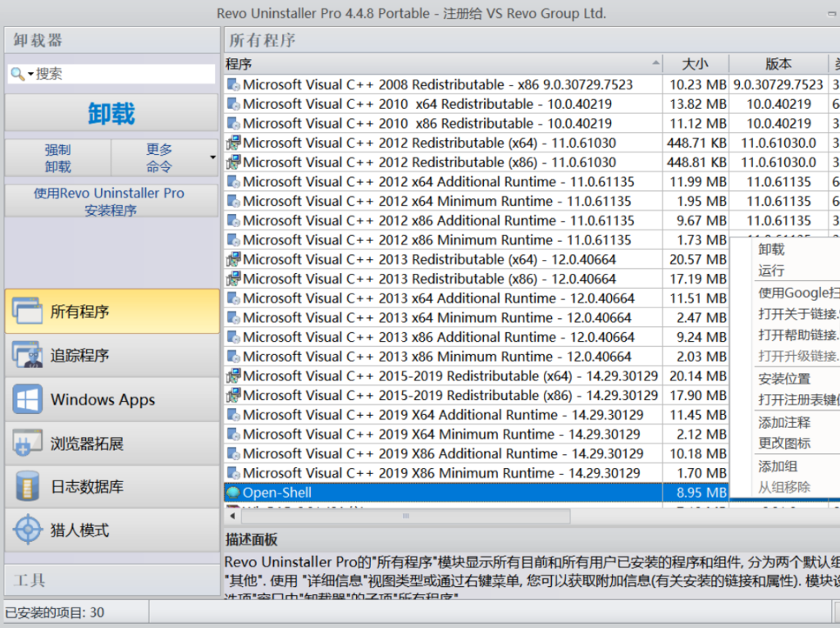Open the 猎人模式 target icon
The height and width of the screenshot is (628, 840).
tap(27, 530)
